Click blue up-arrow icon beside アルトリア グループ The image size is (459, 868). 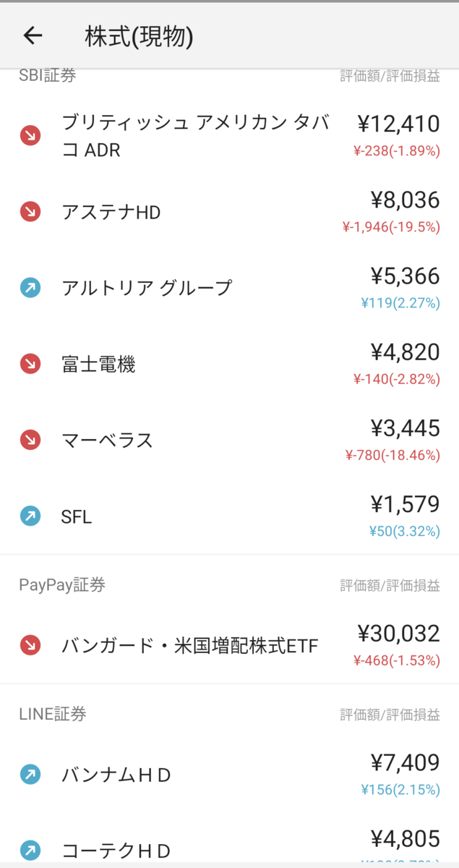coord(30,288)
